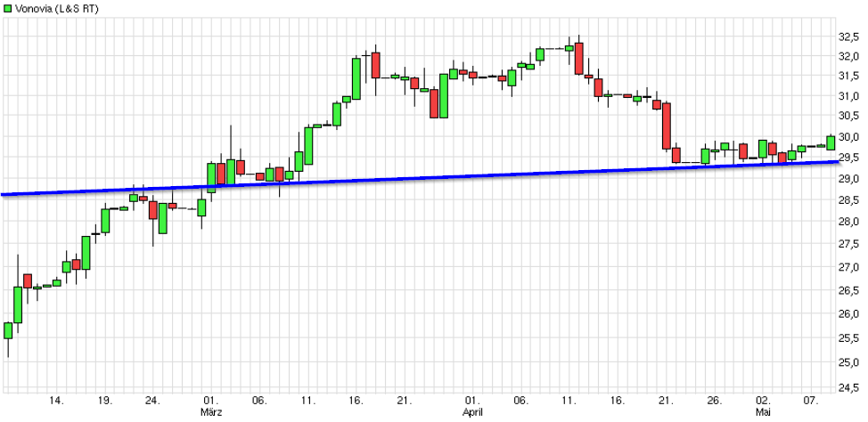
Task: Click the 30,0 price axis label
Action: point(849,136)
